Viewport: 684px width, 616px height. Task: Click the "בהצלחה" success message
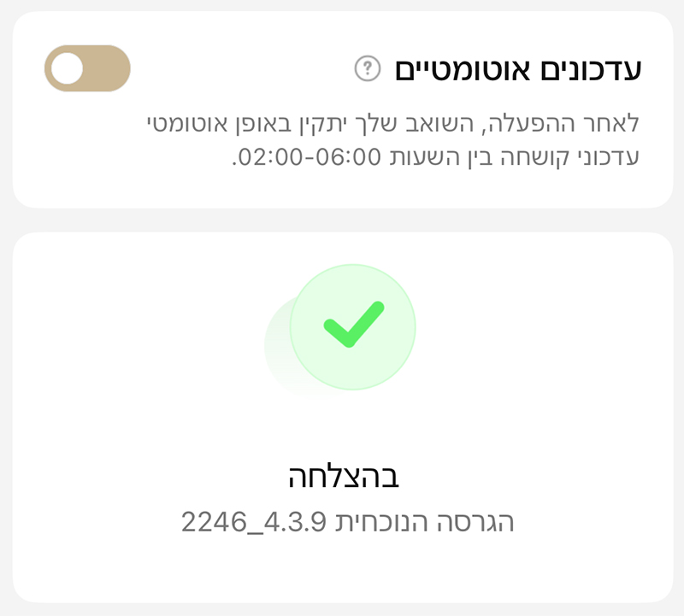pyautogui.click(x=345, y=477)
